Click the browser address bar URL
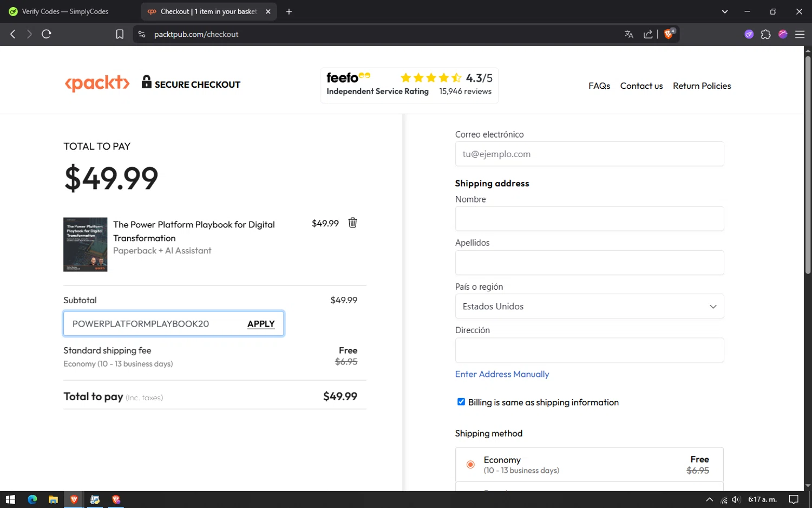This screenshot has height=508, width=812. tap(196, 34)
